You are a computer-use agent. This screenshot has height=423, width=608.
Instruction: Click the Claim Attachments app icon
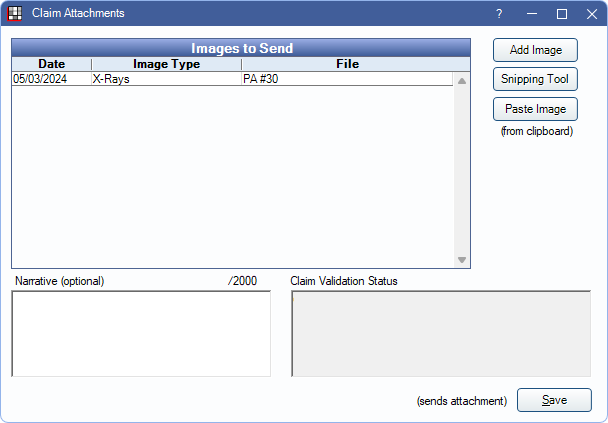pos(15,14)
